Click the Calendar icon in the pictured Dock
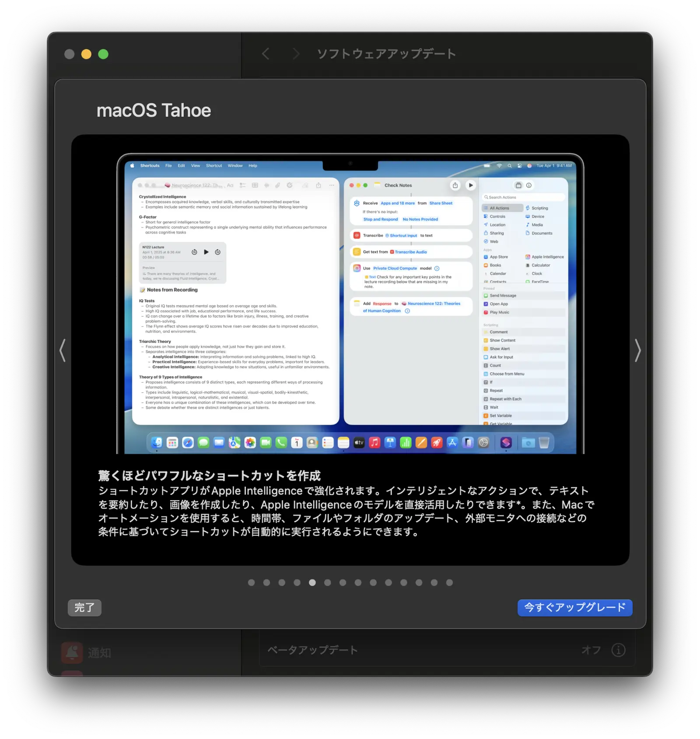 point(297,443)
